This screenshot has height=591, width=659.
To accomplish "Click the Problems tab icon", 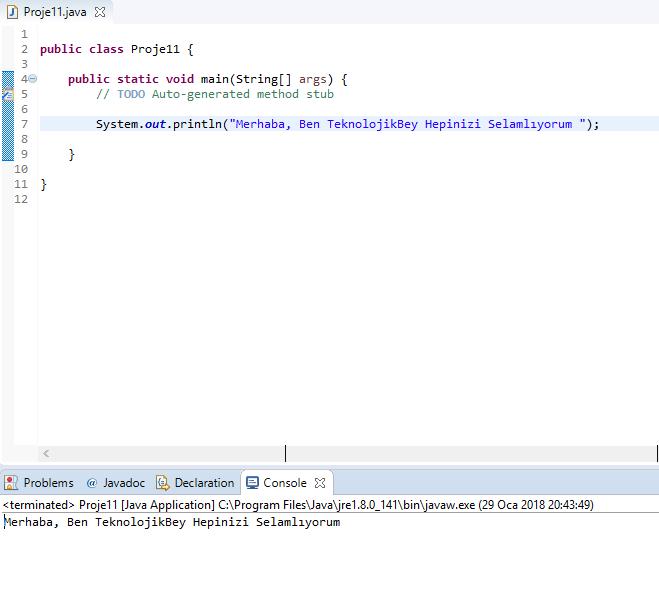I will coord(11,482).
